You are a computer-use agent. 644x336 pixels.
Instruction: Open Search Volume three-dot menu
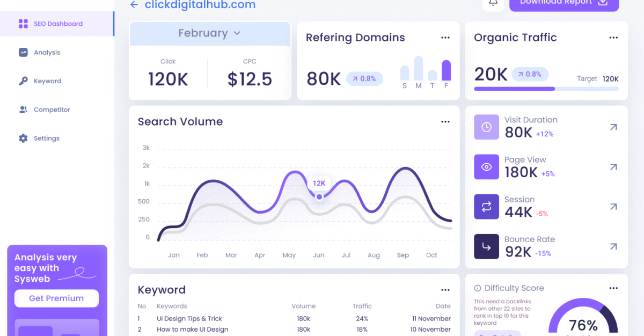445,122
